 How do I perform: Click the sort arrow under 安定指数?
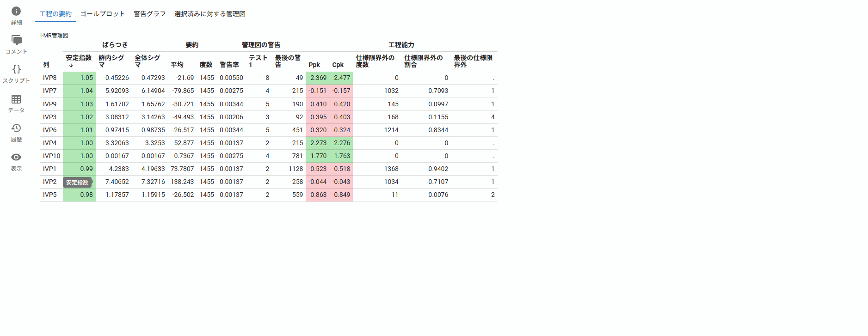pos(71,65)
